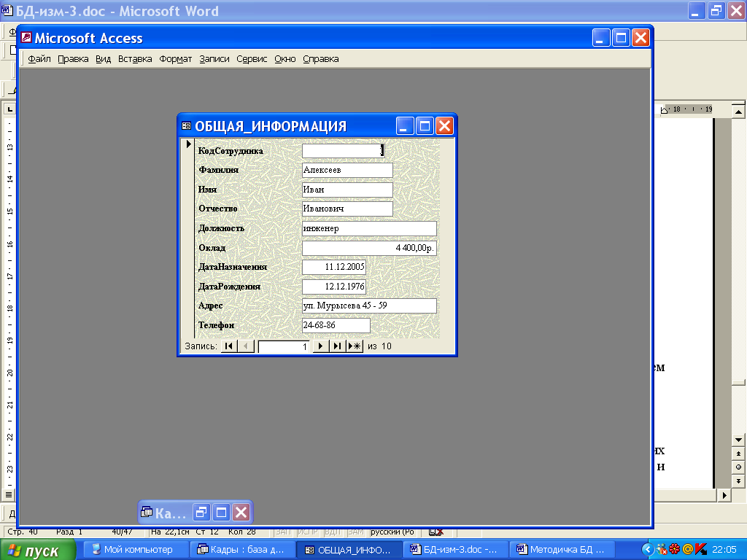The height and width of the screenshot is (560, 747).
Task: Restore the minimized Ка... database window
Action: [201, 513]
